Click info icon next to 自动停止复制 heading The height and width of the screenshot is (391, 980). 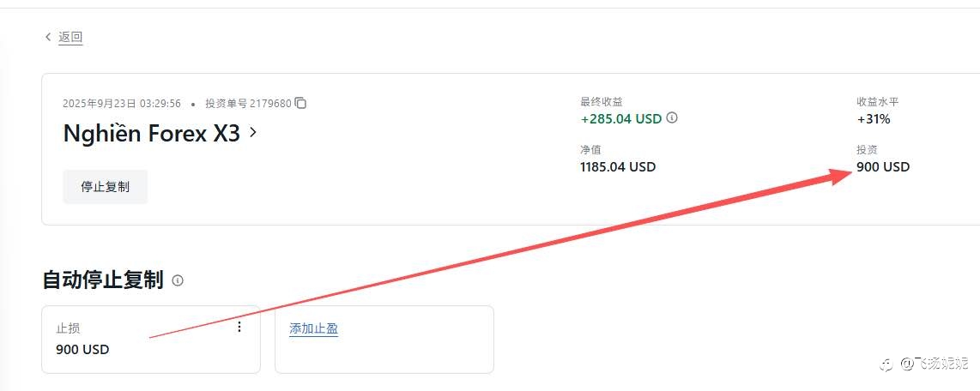[178, 280]
